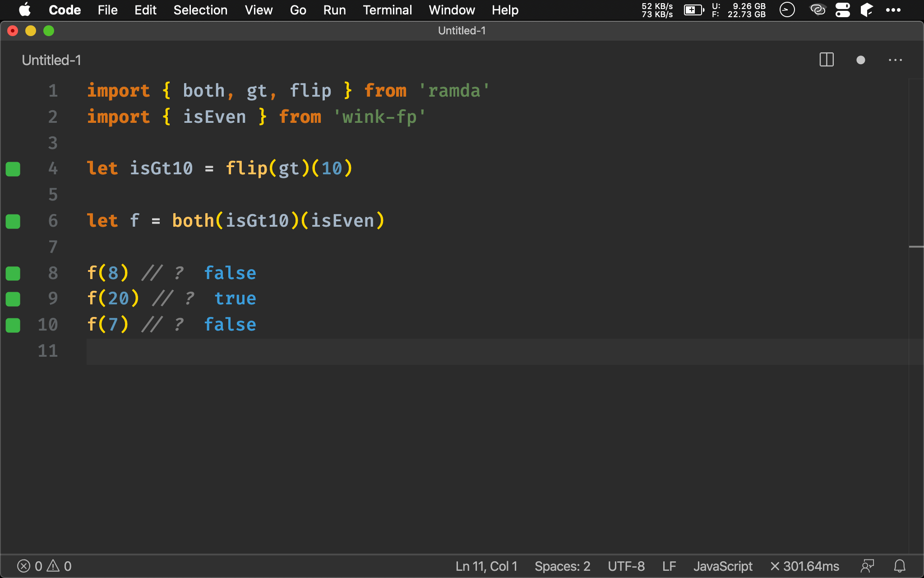
Task: Open the View menu
Action: 259,10
